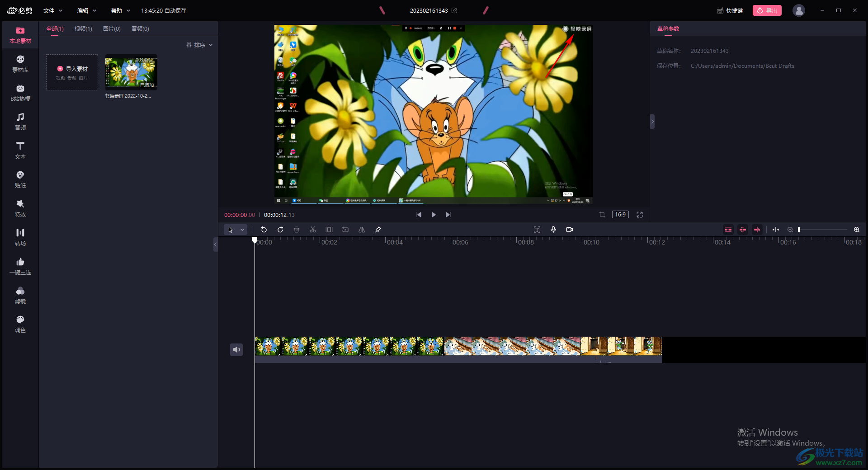
Task: Click the selection pointer tool
Action: coord(231,230)
